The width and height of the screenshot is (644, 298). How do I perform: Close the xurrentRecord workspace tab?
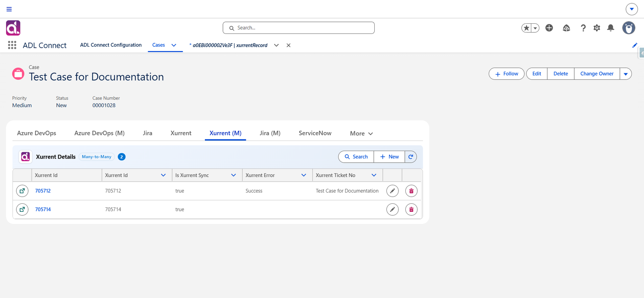point(289,45)
